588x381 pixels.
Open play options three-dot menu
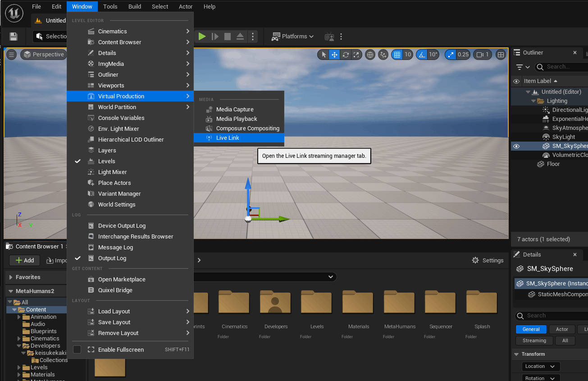[253, 37]
